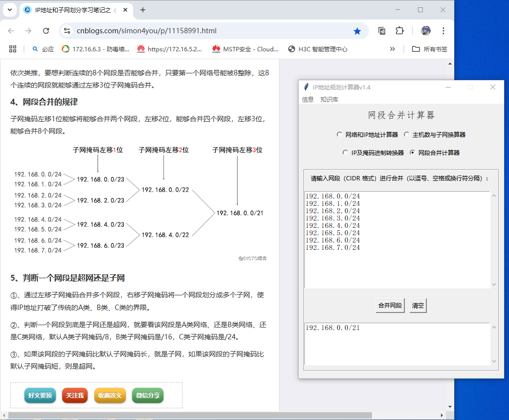
Task: Open the H3C 智能管理中心 bookmark
Action: (x=318, y=49)
